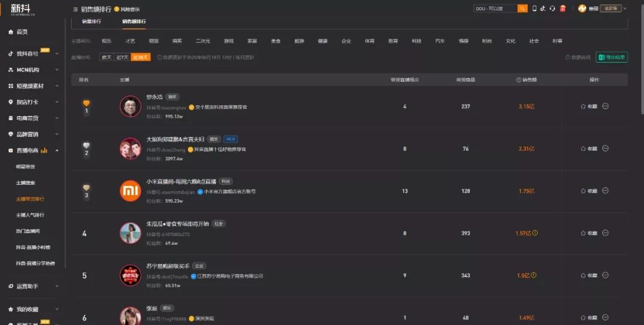Switch to the 销售额排行 tab
This screenshot has width=644, height=325.
point(134,21)
